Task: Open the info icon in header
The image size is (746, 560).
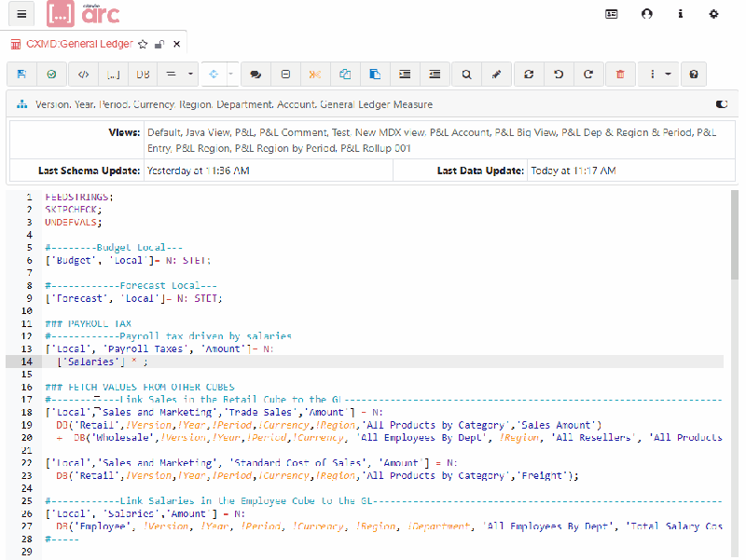Action: click(x=681, y=14)
